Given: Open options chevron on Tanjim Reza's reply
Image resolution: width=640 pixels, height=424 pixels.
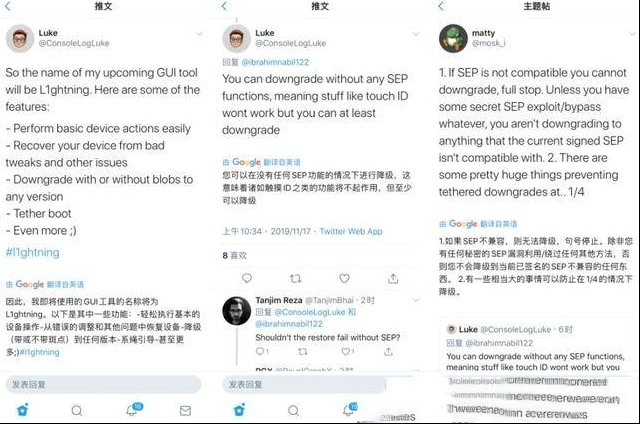Looking at the screenshot, I should click(x=416, y=300).
